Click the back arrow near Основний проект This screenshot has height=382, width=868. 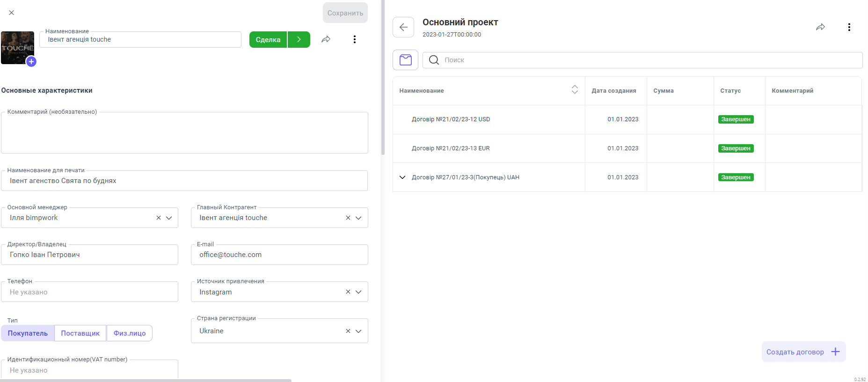403,27
